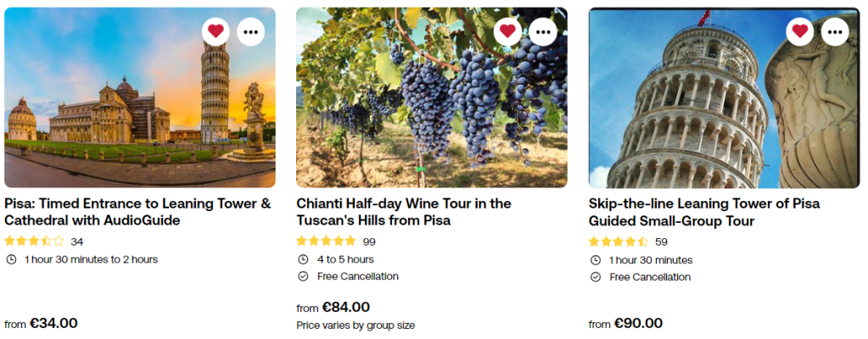This screenshot has height=339, width=868.
Task: Open Chianti Half-day Wine Tour title link
Action: coord(404,212)
